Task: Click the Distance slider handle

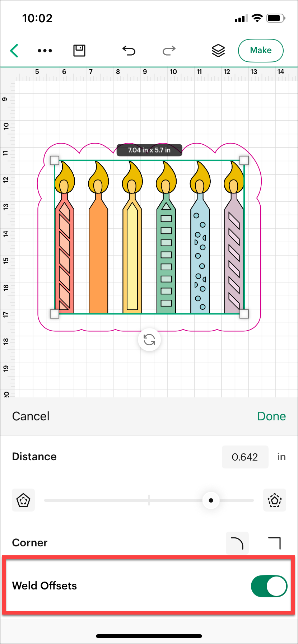Action: (x=211, y=500)
